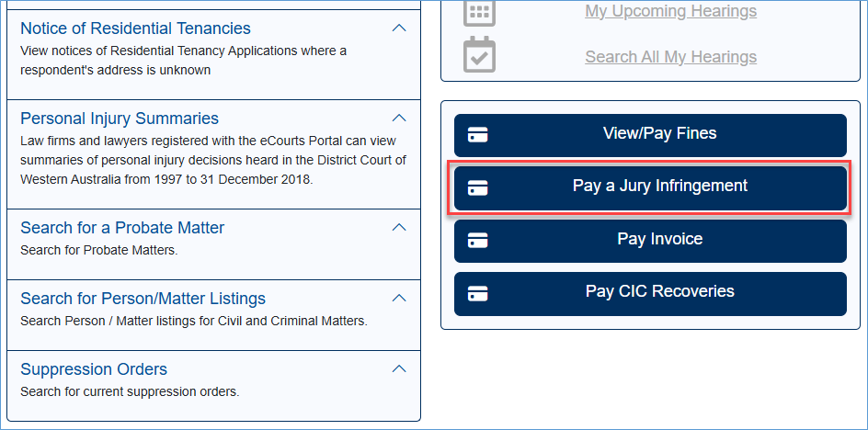868x430 pixels.
Task: Open the Notice of Residential Tenancies heading
Action: pos(135,28)
